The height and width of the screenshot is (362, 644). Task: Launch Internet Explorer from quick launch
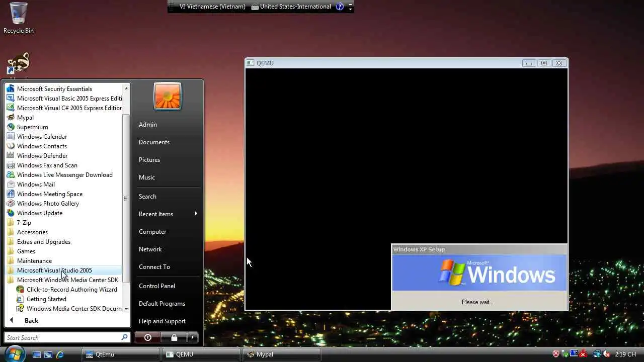[60, 354]
